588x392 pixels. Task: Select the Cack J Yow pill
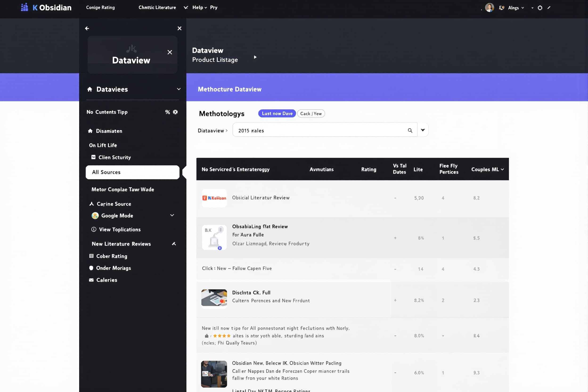pyautogui.click(x=311, y=114)
